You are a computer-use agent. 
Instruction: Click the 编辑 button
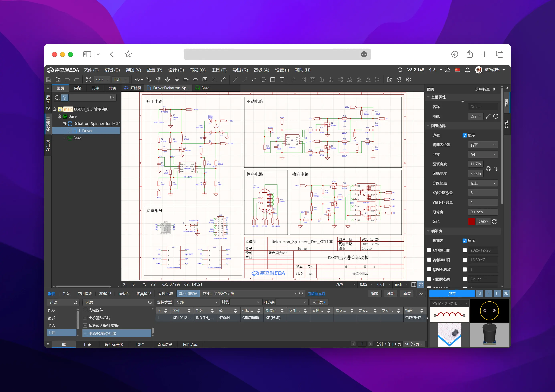375,293
